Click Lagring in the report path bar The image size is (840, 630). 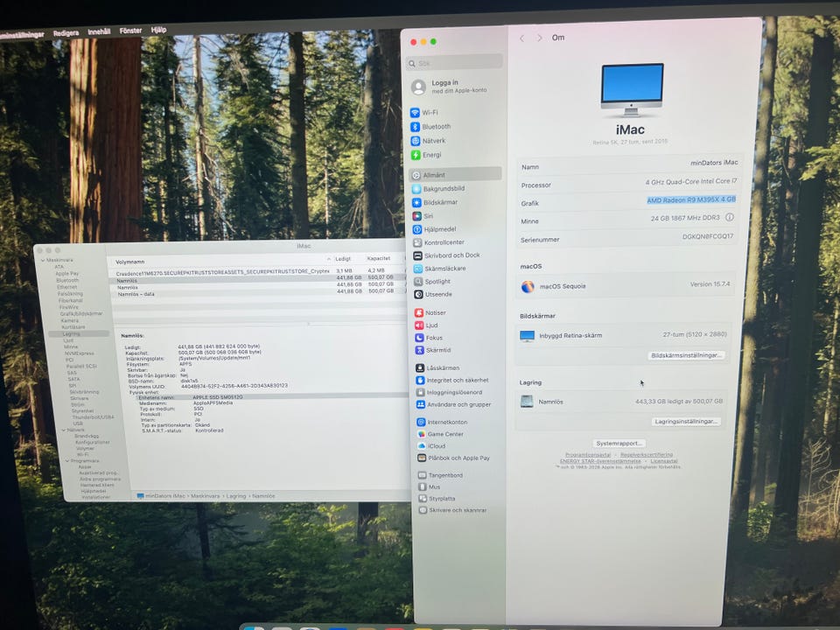235,497
